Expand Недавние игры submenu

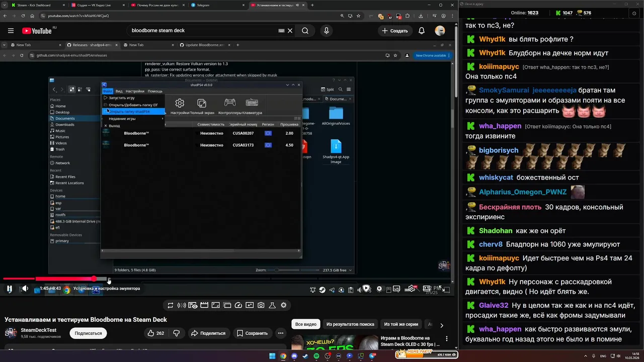[x=133, y=119]
